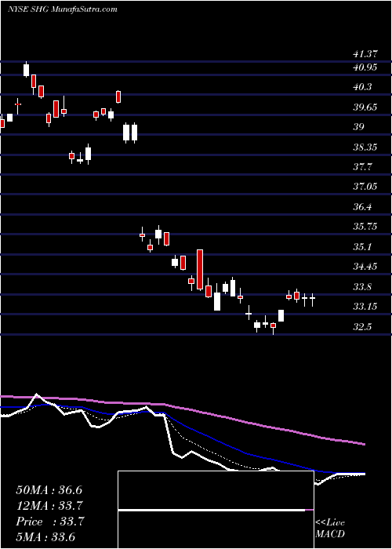Click the last candlestick on the chart

click(x=312, y=300)
